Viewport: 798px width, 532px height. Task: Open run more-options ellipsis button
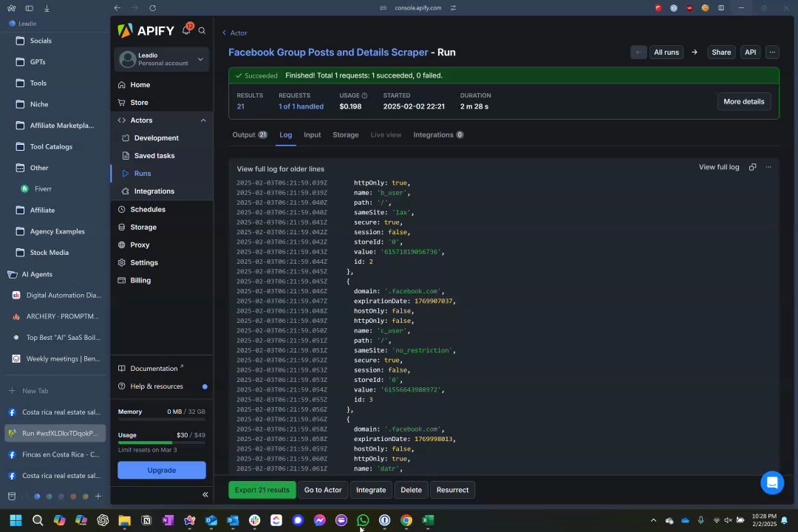pyautogui.click(x=772, y=52)
